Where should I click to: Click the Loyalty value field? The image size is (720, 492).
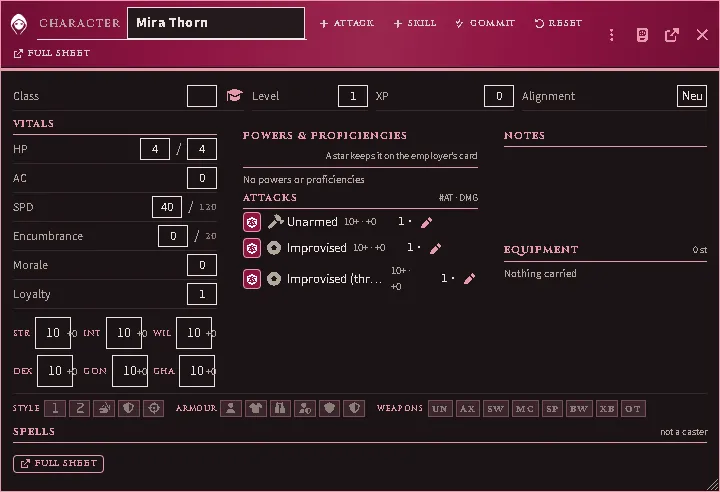coord(202,294)
